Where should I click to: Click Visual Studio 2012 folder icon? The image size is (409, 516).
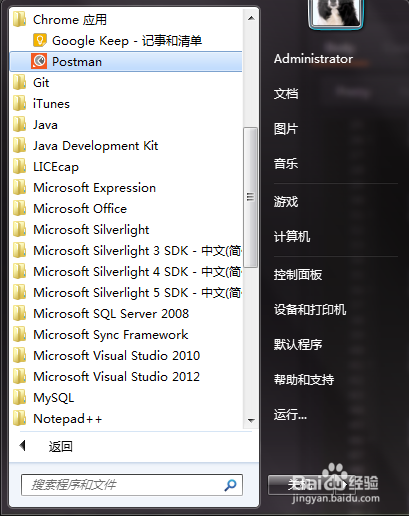[20, 376]
